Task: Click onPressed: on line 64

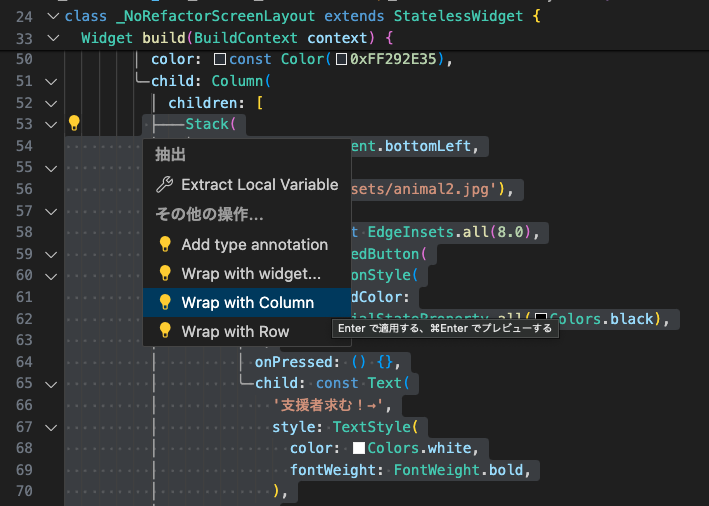Action: pyautogui.click(x=297, y=362)
